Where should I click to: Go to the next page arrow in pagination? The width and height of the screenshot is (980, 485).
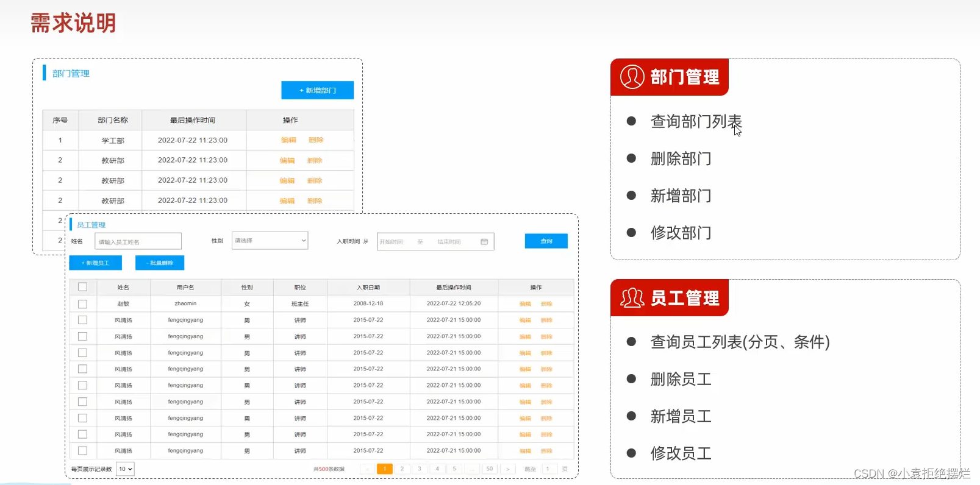[507, 469]
